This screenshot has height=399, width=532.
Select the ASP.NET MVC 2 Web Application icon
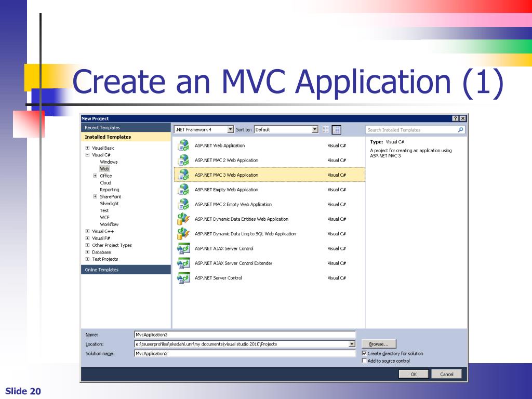(183, 160)
